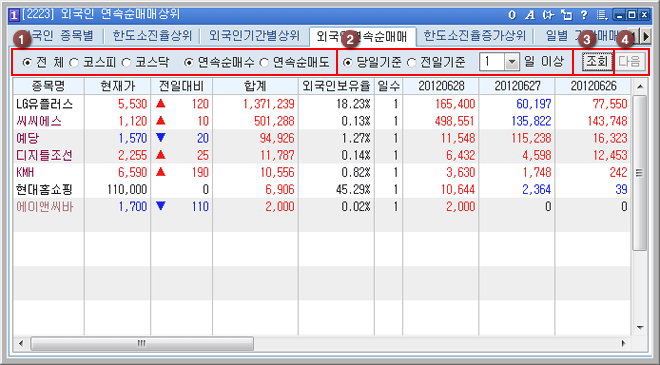Click the link/chain icon in title bar

point(548,15)
